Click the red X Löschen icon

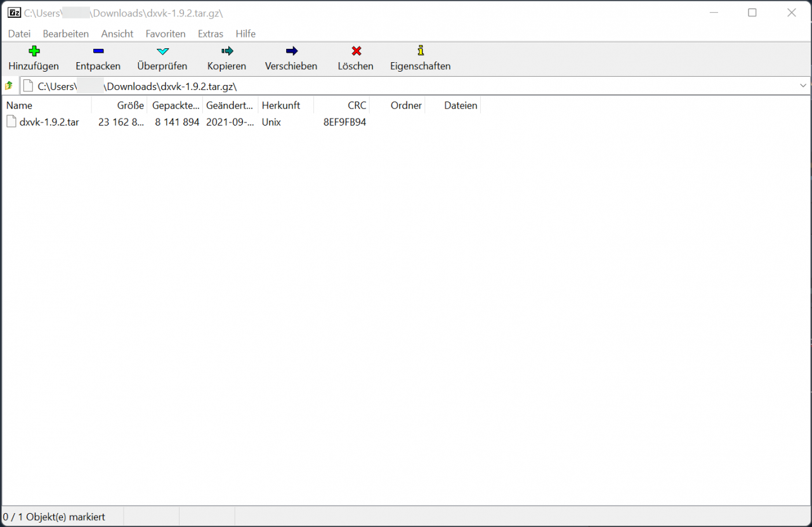[x=356, y=51]
